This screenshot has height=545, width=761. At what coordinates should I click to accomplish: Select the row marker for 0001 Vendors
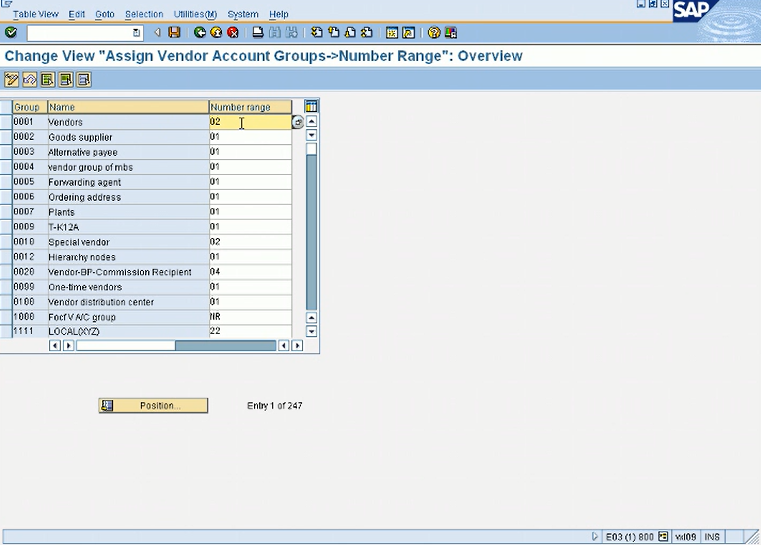tap(6, 122)
